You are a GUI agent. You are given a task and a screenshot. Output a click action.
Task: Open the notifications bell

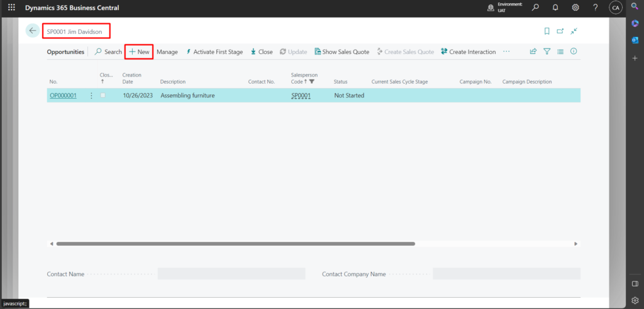pyautogui.click(x=555, y=8)
